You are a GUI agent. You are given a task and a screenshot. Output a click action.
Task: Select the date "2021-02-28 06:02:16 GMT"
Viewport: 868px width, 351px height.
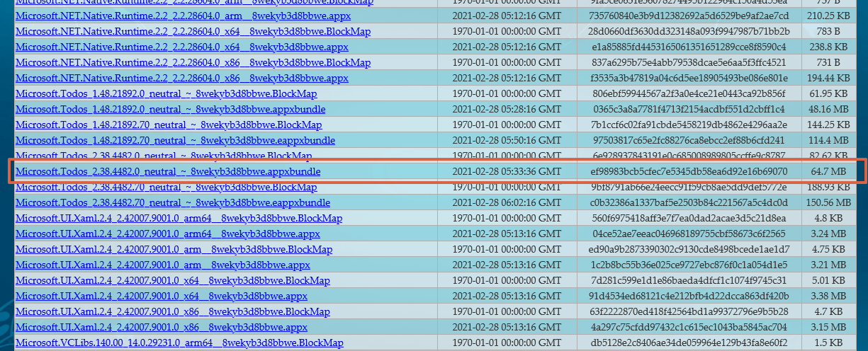pos(507,202)
